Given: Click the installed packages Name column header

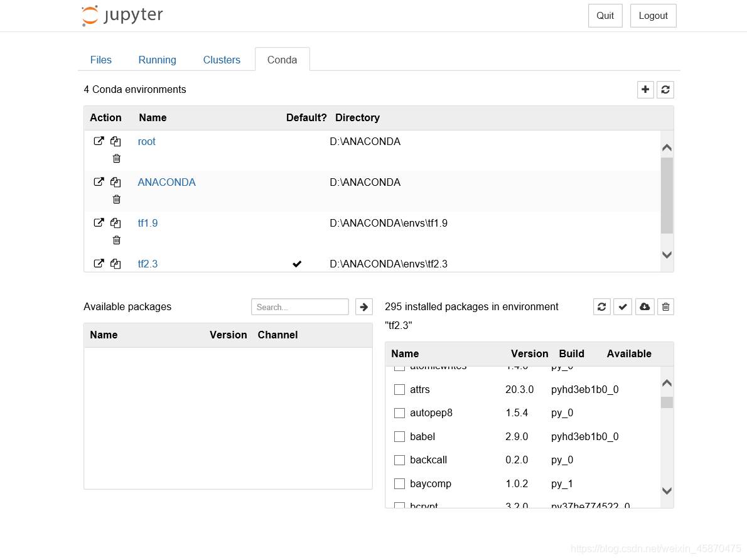Looking at the screenshot, I should 405,353.
